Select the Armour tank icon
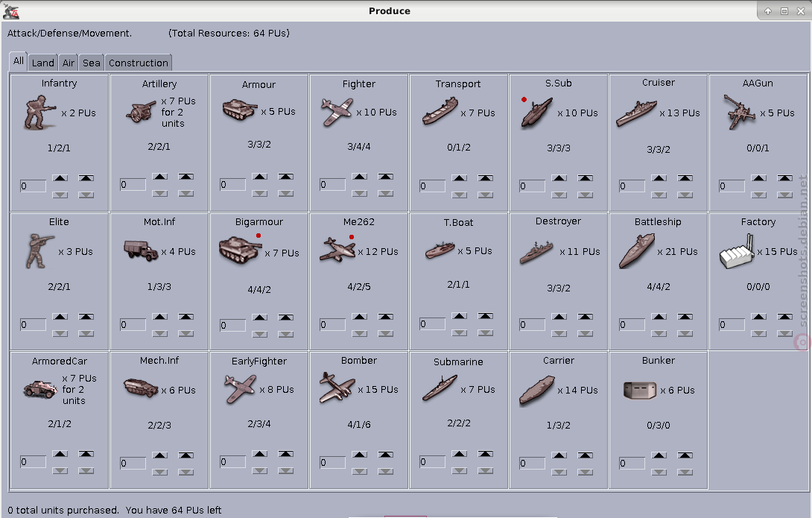812x518 pixels. coord(240,110)
